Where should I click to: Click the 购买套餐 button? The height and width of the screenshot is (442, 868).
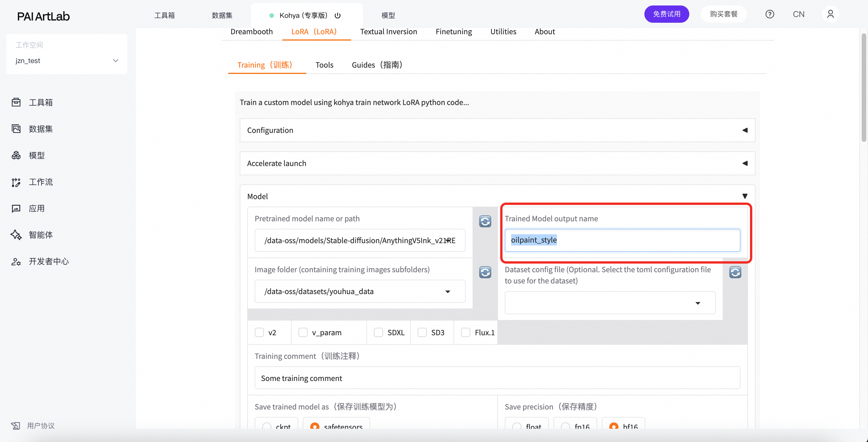[x=724, y=14]
